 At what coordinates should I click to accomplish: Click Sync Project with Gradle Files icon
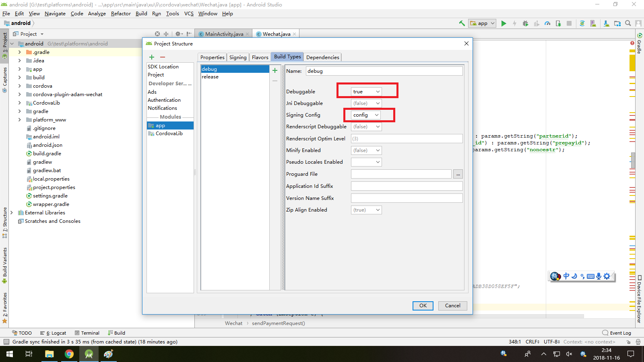pos(582,23)
